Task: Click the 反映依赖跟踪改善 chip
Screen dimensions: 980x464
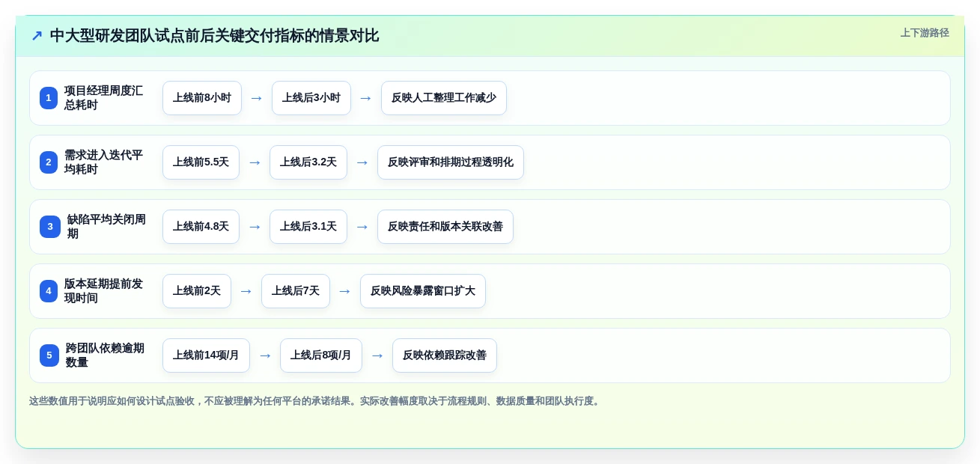Action: coord(445,355)
